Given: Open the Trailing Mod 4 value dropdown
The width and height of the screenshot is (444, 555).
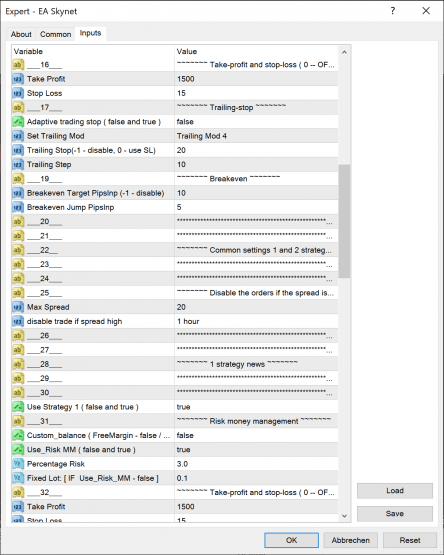Looking at the screenshot, I should (x=256, y=136).
